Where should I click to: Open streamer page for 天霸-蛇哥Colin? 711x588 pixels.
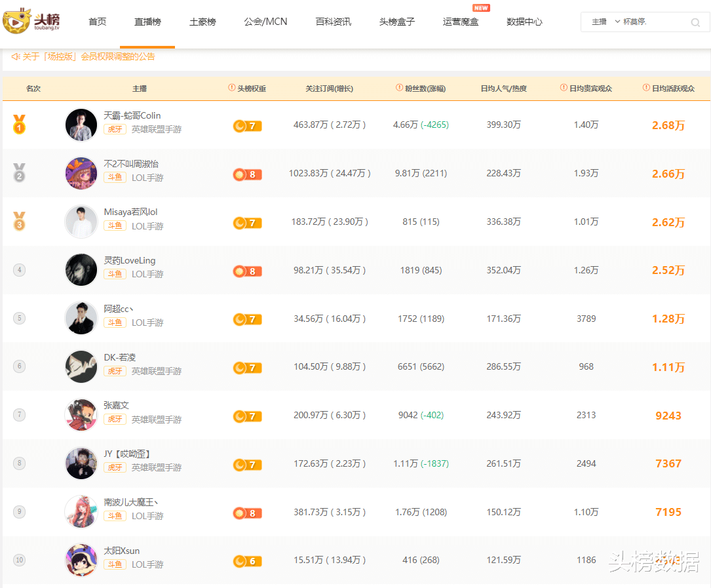[130, 115]
